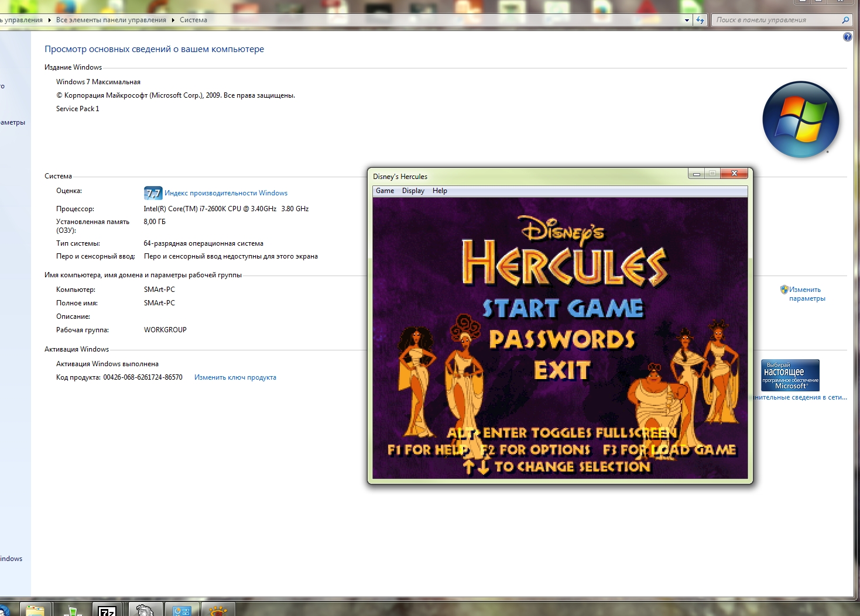This screenshot has height=616, width=860.
Task: Click 'SMArt-PC' in the 'Компьютер' row
Action: pyautogui.click(x=159, y=290)
